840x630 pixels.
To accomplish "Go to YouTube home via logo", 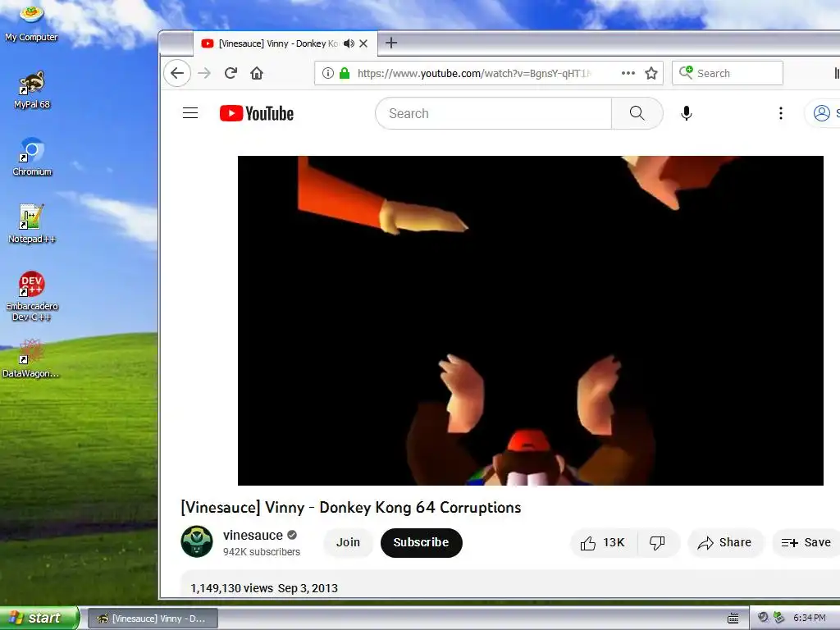I will 257,113.
